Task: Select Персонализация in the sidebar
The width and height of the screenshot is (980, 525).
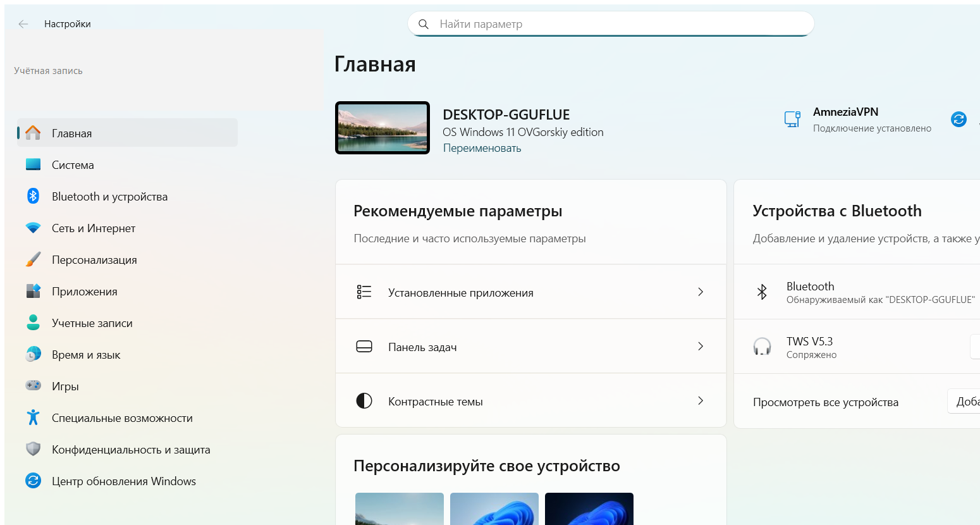Action: (x=127, y=259)
